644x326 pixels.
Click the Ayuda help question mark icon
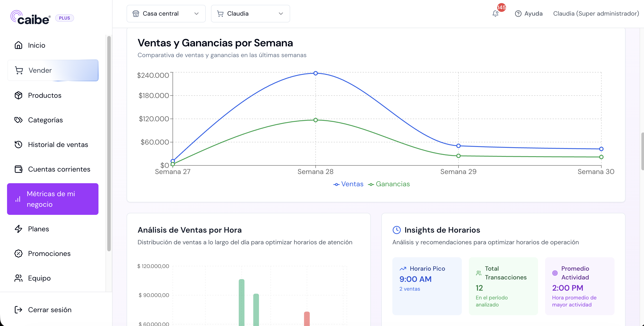(x=518, y=13)
